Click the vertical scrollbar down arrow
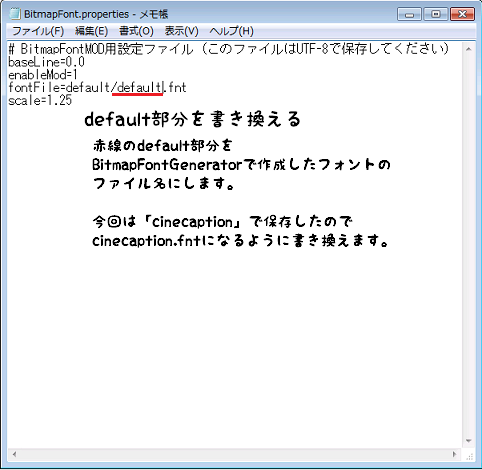 click(x=468, y=441)
